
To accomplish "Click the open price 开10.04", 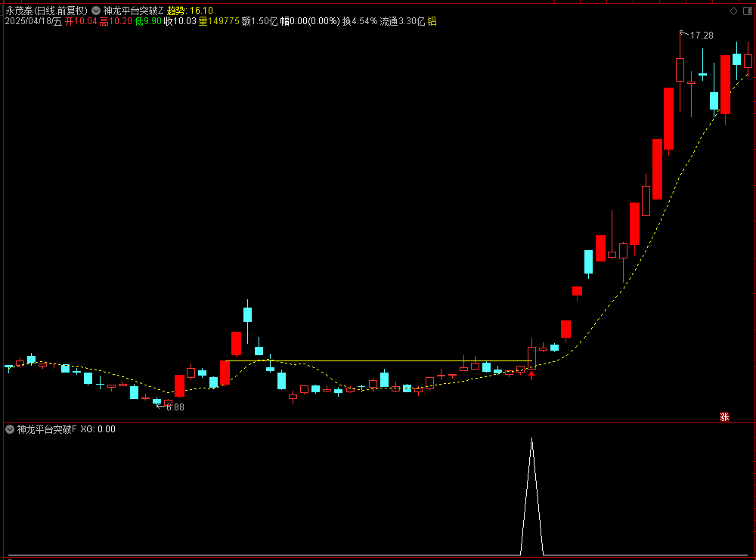I will coord(81,21).
